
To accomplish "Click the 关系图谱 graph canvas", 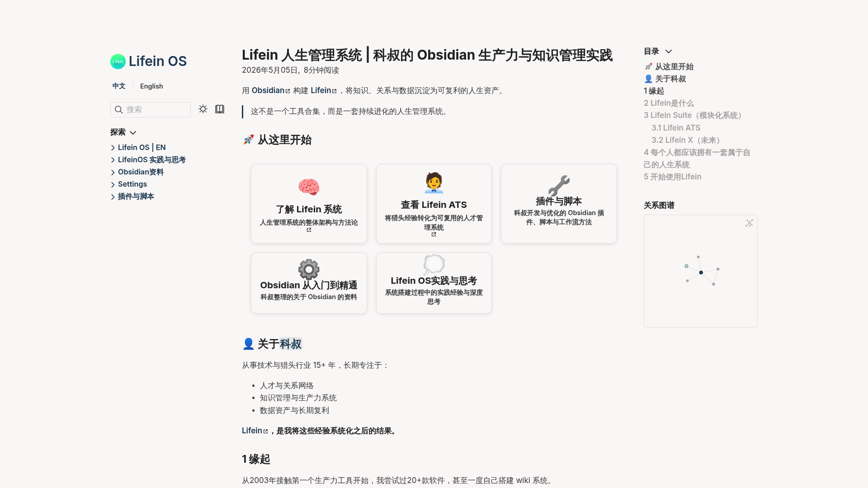I will [701, 271].
